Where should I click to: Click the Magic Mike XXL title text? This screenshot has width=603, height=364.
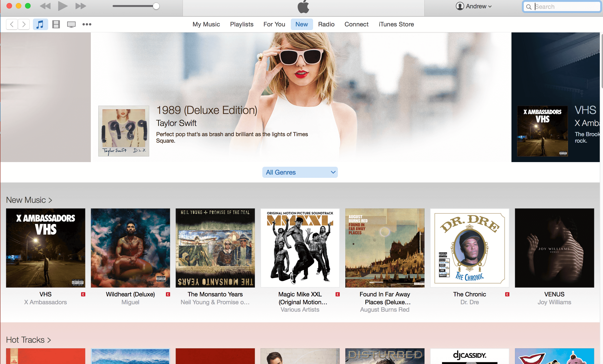point(303,298)
